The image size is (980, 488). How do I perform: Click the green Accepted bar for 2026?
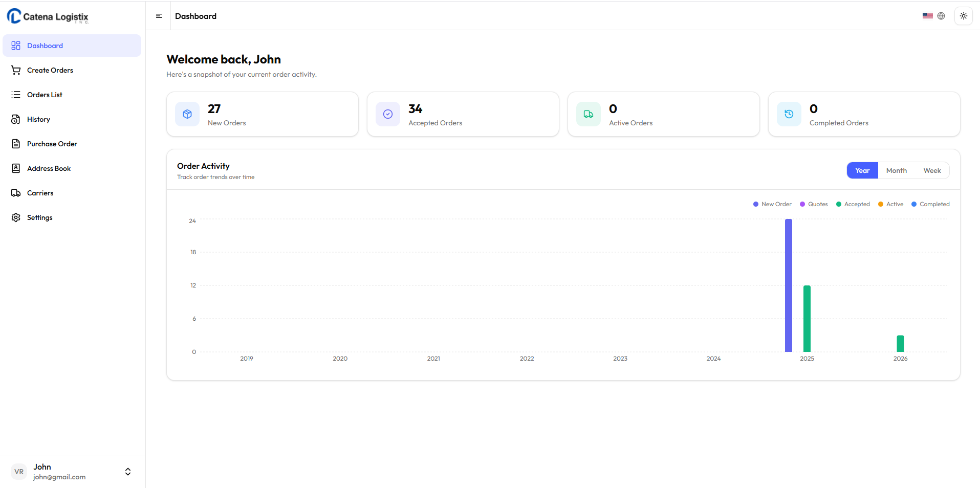[x=900, y=344]
